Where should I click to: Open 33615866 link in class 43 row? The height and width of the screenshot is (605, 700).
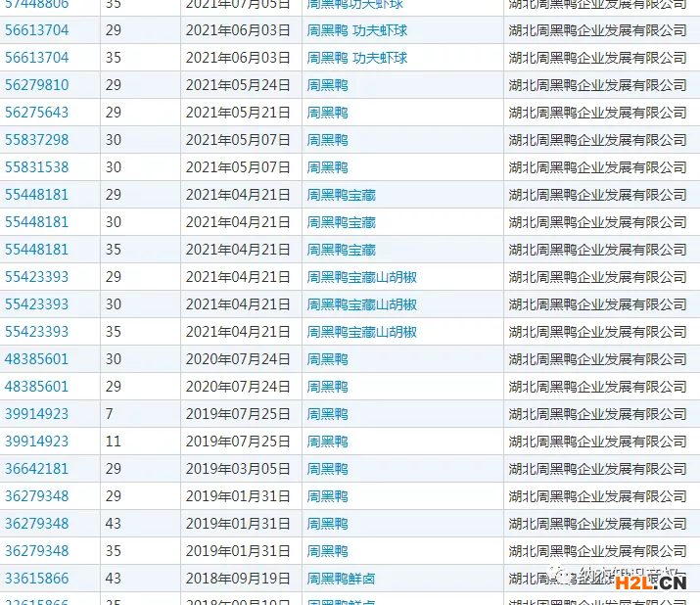coord(36,579)
